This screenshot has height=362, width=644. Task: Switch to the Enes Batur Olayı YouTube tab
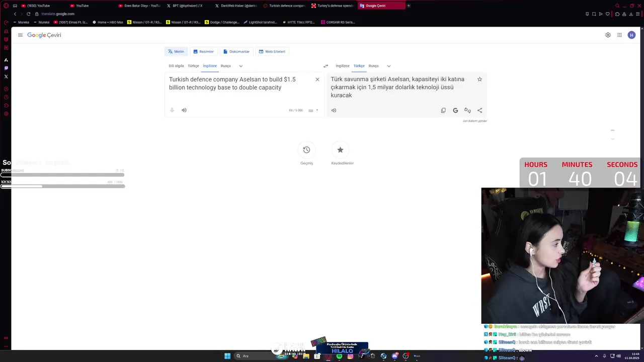coord(140,6)
